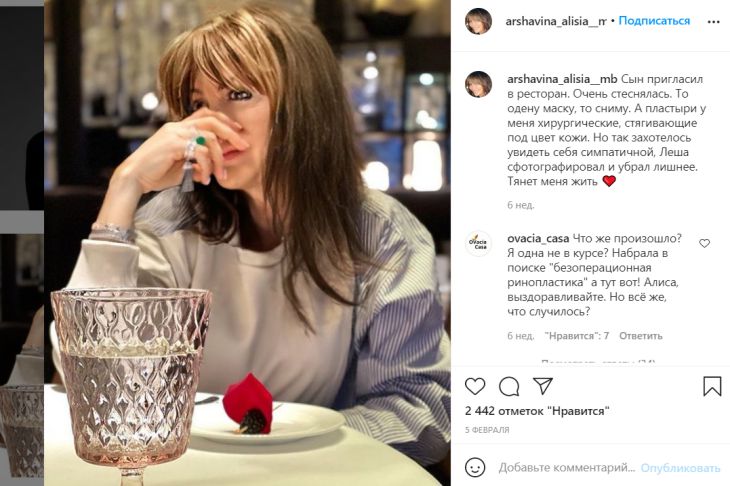The width and height of the screenshot is (730, 486).
Task: Click Ответить under the ovacia_casa comment
Action: 640,336
